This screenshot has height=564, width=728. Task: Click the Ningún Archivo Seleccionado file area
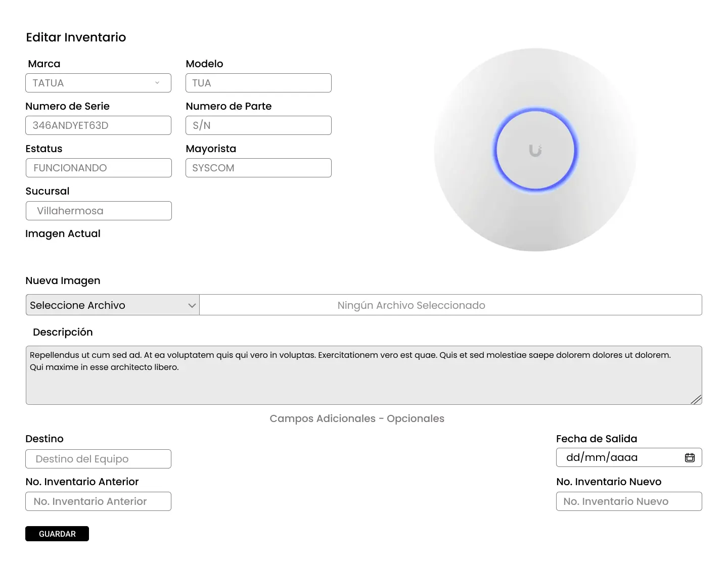coord(450,305)
